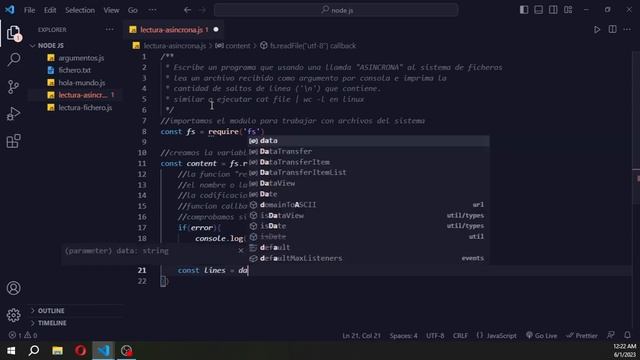Split the editor to the right
The width and height of the screenshot is (640, 360).
(612, 29)
